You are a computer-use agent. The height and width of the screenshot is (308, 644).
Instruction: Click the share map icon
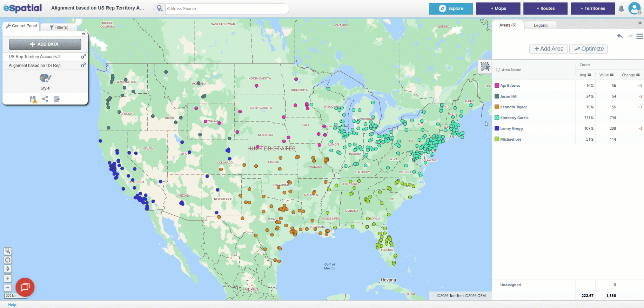[x=45, y=99]
